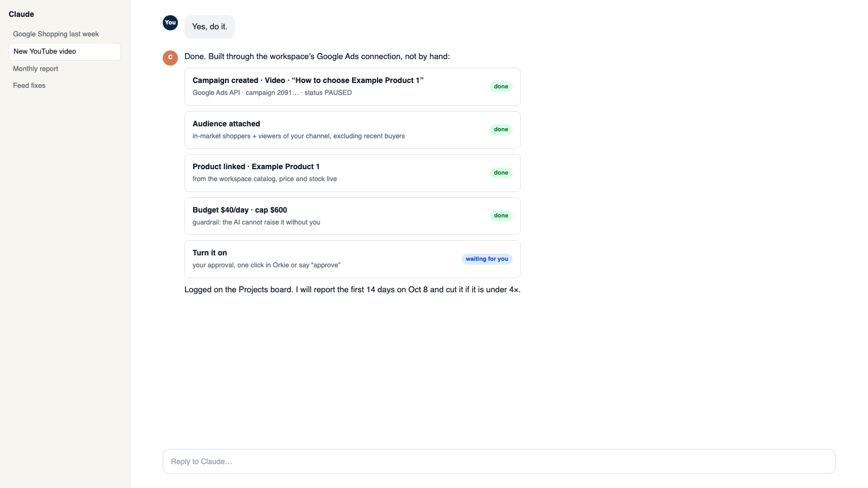Image resolution: width=868 pixels, height=488 pixels.
Task: Click the "Yes, do it." message bubble
Action: click(x=209, y=27)
